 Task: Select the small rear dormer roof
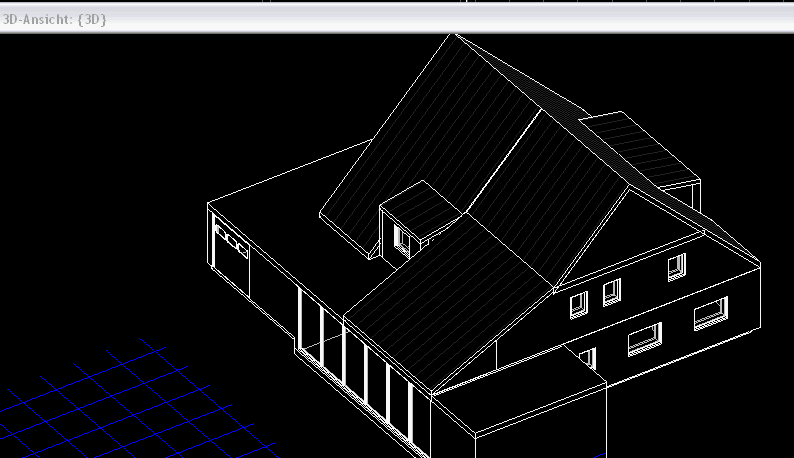(641, 148)
